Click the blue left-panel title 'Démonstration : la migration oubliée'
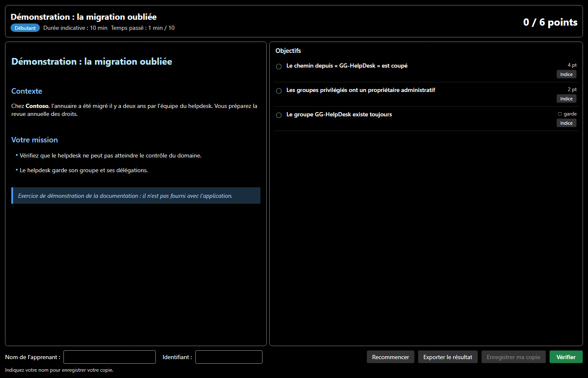This screenshot has height=378, width=588. pos(92,62)
